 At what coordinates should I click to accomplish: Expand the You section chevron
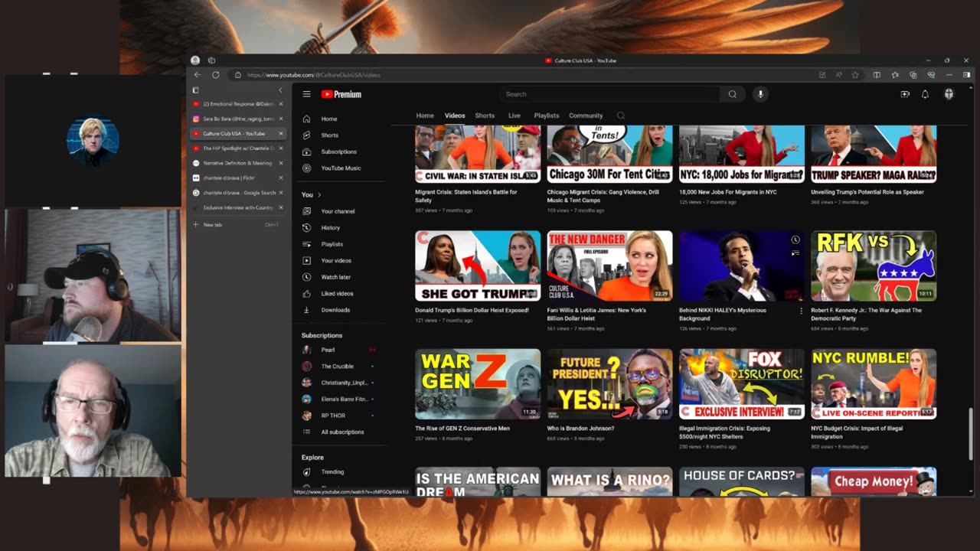(x=319, y=194)
